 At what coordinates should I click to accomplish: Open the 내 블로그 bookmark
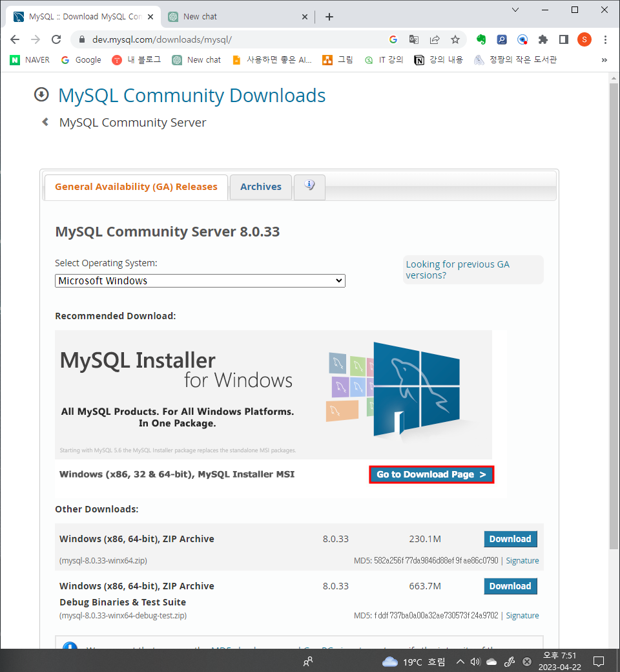pyautogui.click(x=136, y=60)
